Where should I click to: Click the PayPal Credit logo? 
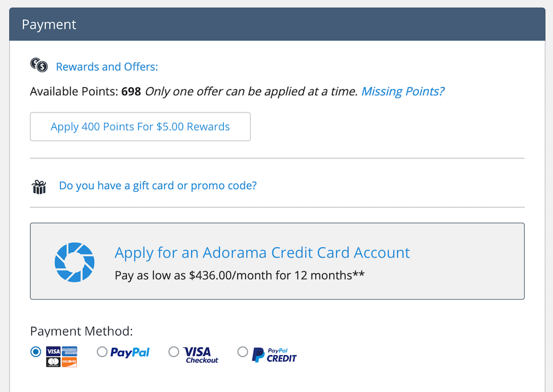[274, 355]
